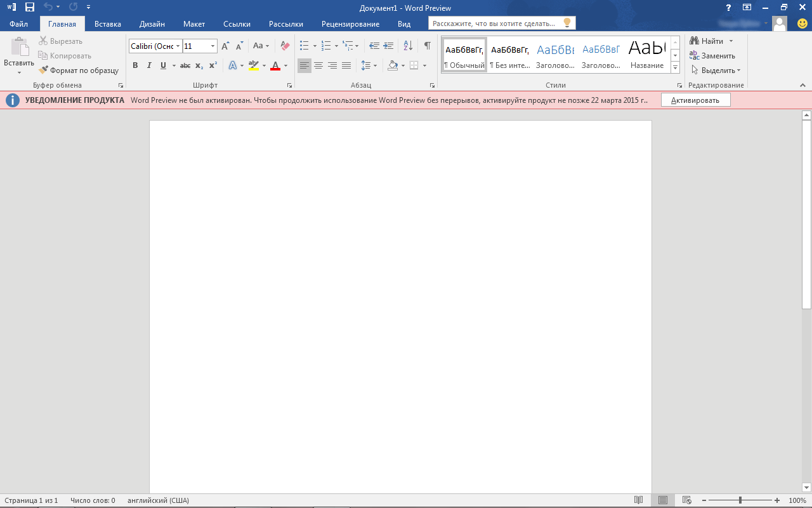Apply strikethrough formatting
This screenshot has height=508, width=812.
pos(185,65)
